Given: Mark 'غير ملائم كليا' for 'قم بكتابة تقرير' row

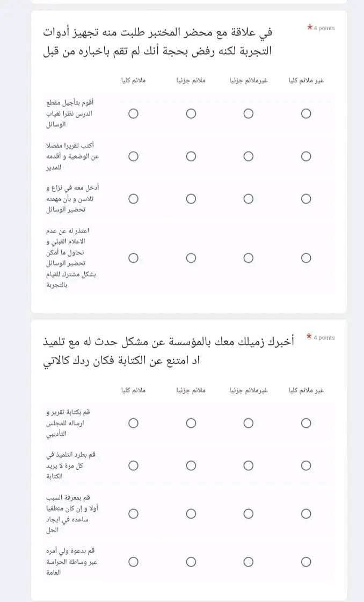Looking at the screenshot, I should (306, 423).
